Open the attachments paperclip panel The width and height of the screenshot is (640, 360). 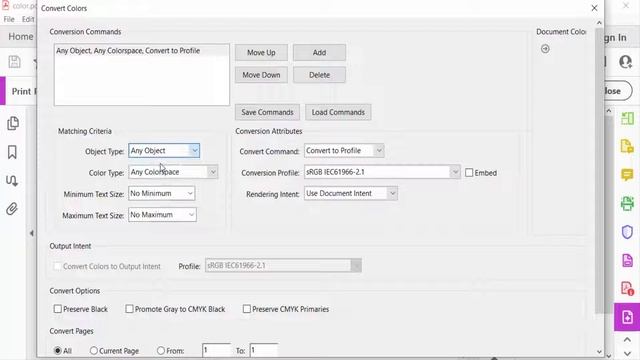(12, 209)
